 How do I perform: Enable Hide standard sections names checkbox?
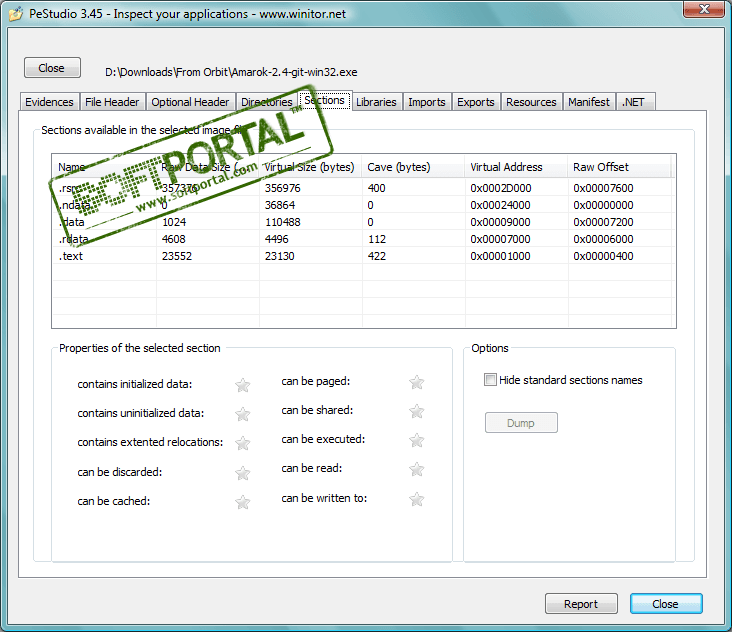coord(490,379)
